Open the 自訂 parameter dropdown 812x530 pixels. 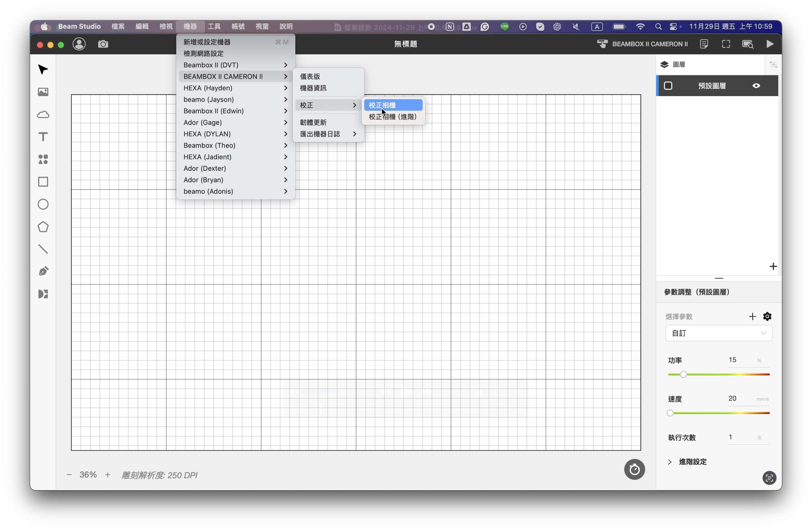(x=719, y=333)
